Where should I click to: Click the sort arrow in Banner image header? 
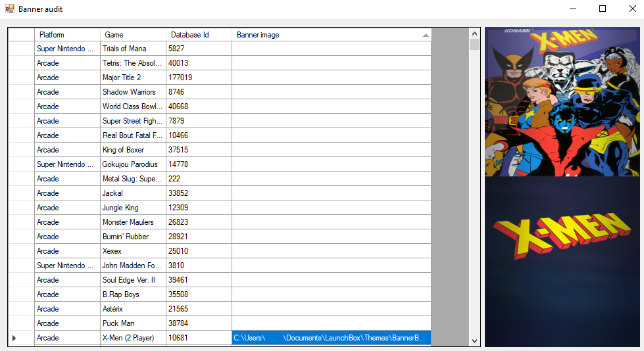(x=426, y=35)
